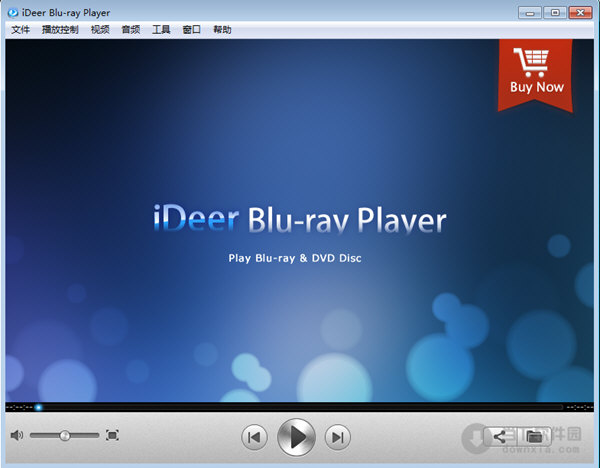Open the 播放控制 menu
600x468 pixels.
[x=60, y=29]
